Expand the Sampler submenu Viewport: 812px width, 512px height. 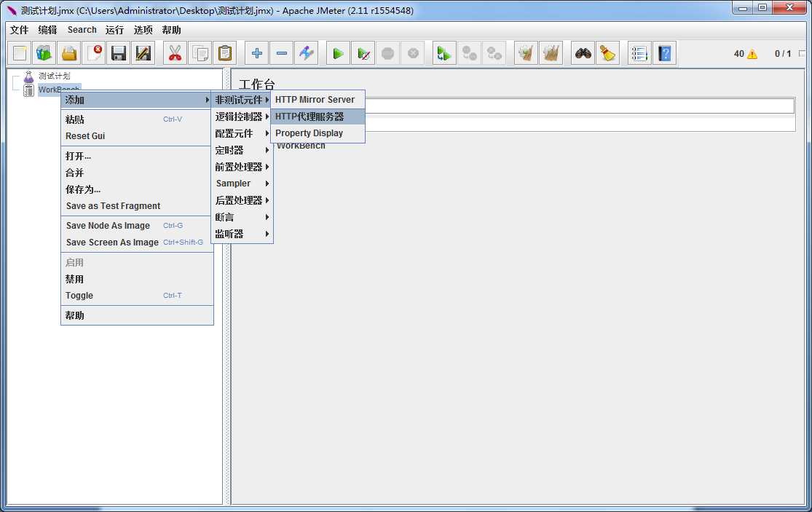tap(242, 184)
